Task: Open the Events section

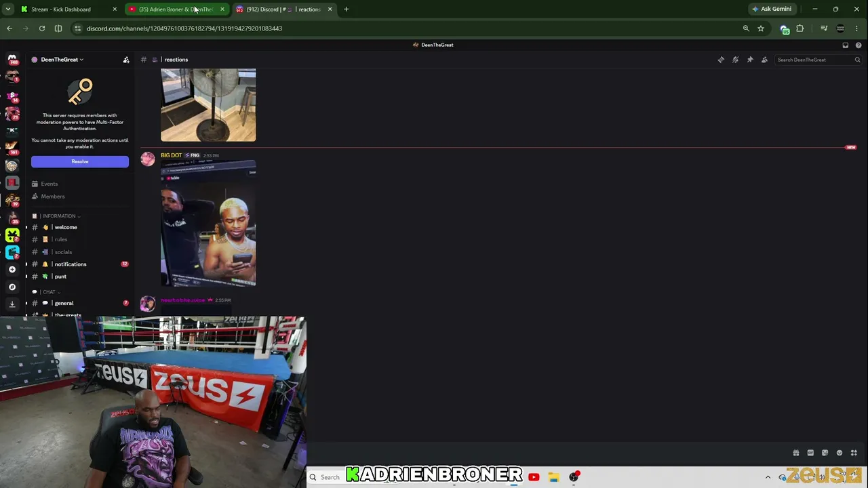Action: click(x=80, y=184)
